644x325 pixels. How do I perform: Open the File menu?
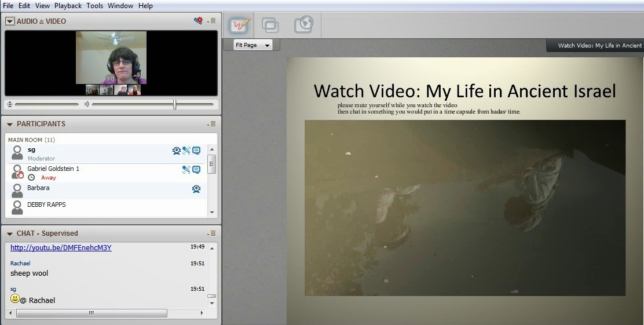(8, 6)
